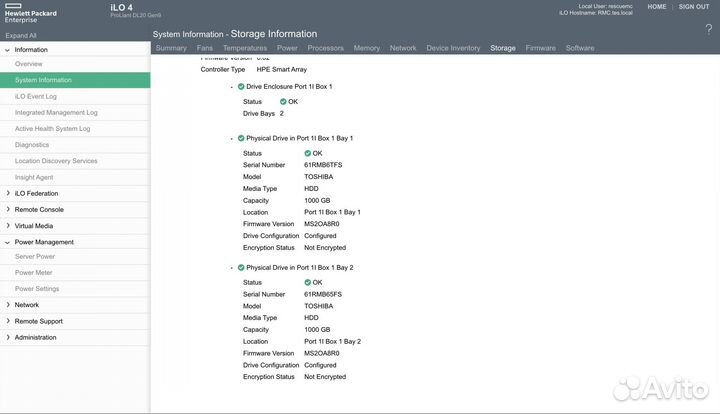Click green status icon of Physical Drive Bay 1
Image resolution: width=720 pixels, height=414 pixels.
241,138
